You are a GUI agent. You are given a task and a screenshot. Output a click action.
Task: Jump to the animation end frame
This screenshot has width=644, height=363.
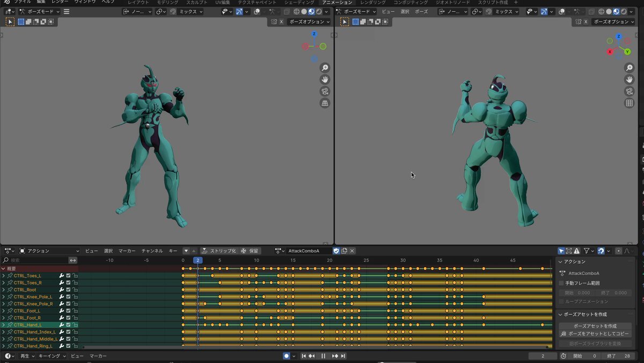343,356
